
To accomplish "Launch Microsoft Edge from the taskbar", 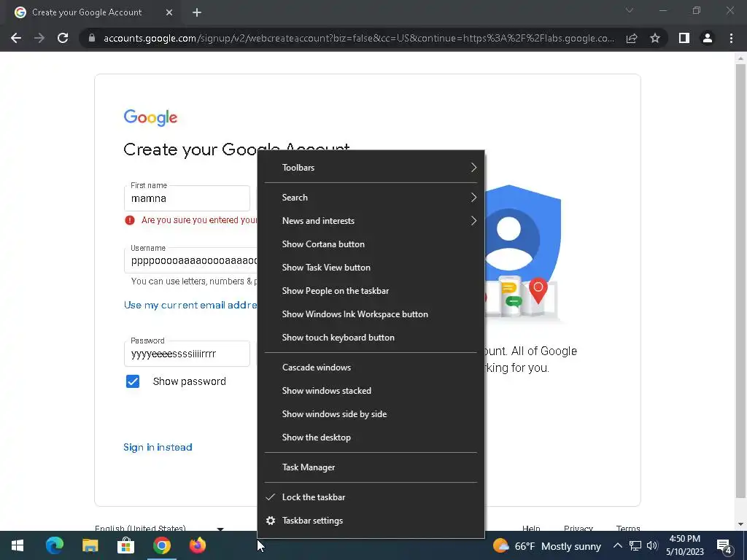I will [54, 545].
